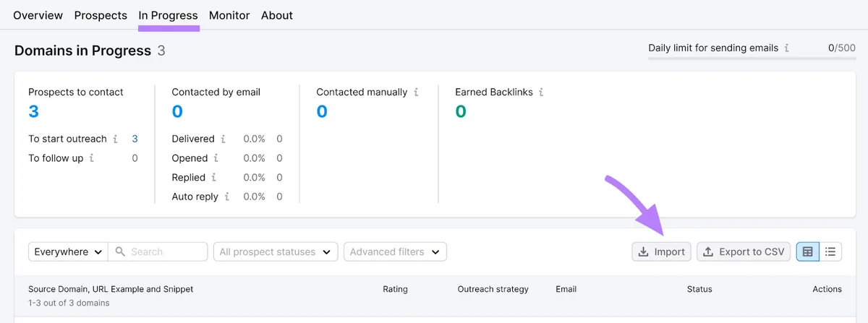868x323 pixels.
Task: Click the 1-3 out of 3 domains text
Action: [69, 303]
